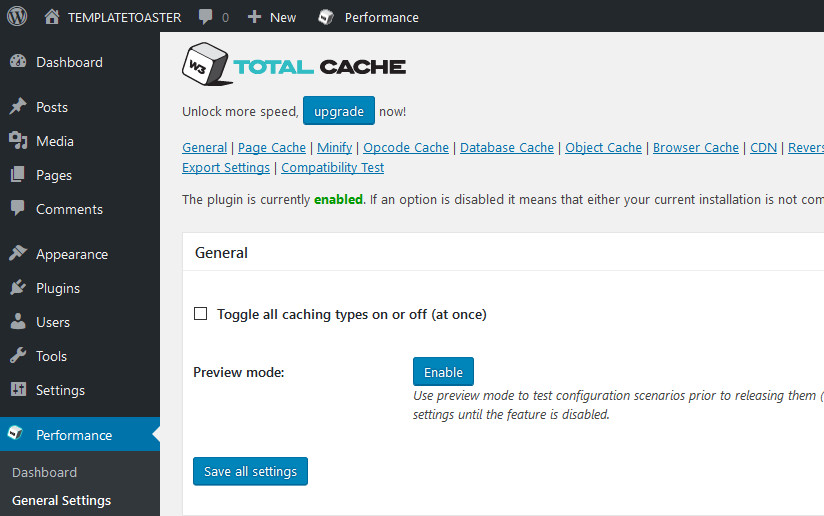Go to the Page Cache link
The width and height of the screenshot is (824, 516).
pyautogui.click(x=272, y=147)
